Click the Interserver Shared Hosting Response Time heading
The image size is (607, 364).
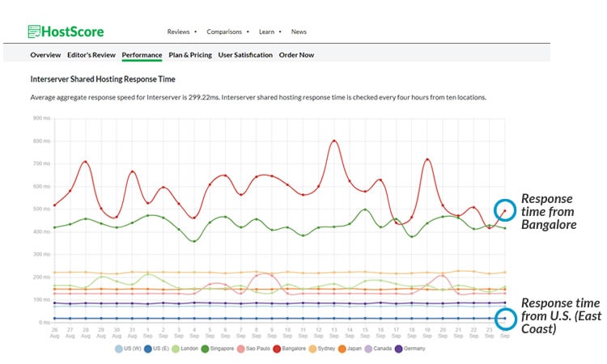103,79
